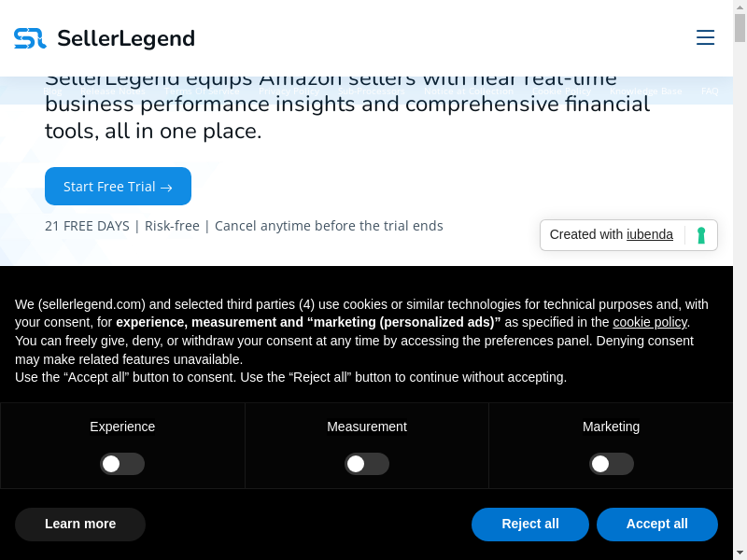Click the vertical scrollbar thumb

point(740,28)
